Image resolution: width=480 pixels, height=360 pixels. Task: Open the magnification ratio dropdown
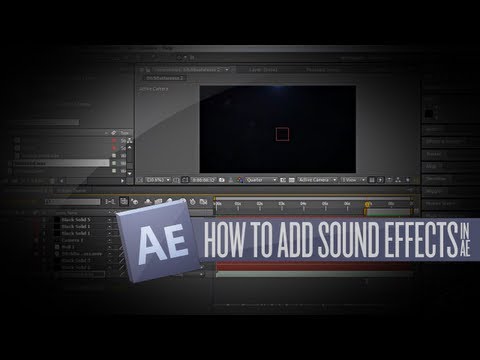[158, 180]
